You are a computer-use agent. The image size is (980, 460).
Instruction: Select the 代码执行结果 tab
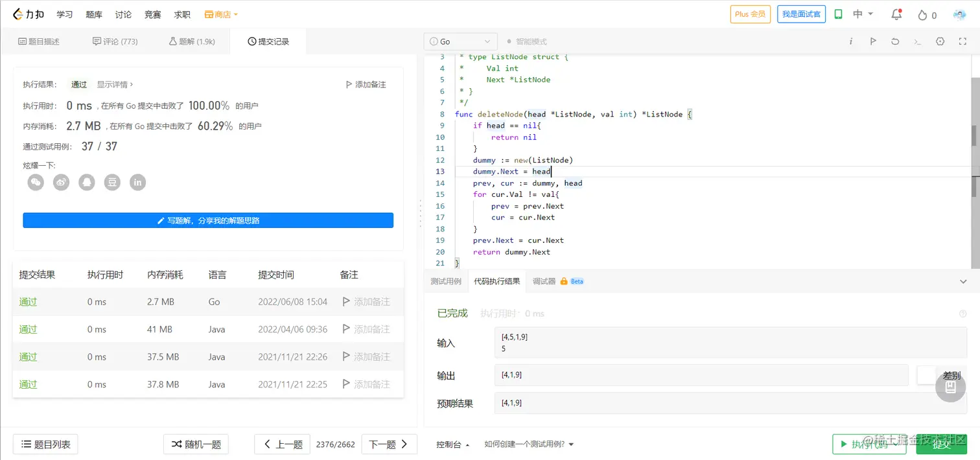496,282
